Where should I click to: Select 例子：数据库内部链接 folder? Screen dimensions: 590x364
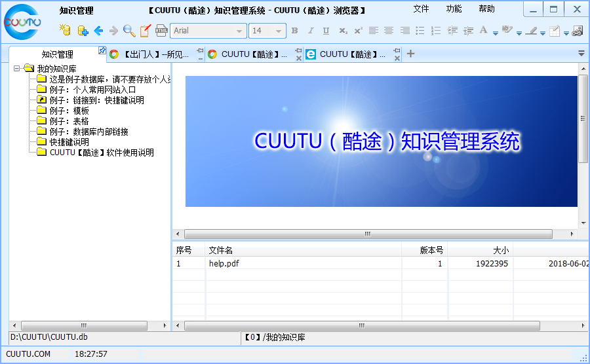pyautogui.click(x=88, y=132)
